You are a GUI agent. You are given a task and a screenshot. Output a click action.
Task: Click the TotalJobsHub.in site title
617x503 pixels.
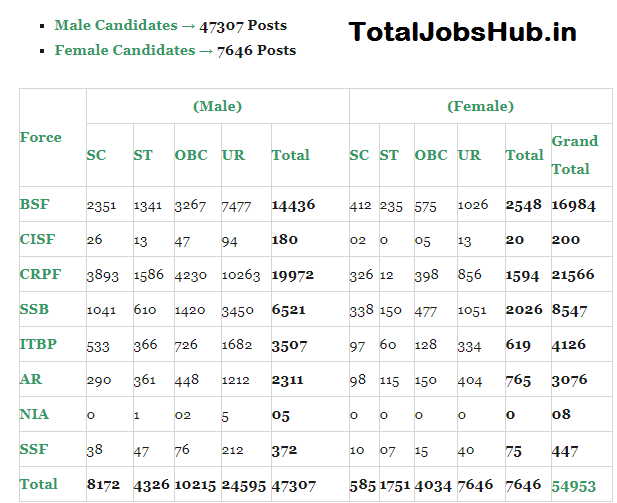[x=462, y=32]
